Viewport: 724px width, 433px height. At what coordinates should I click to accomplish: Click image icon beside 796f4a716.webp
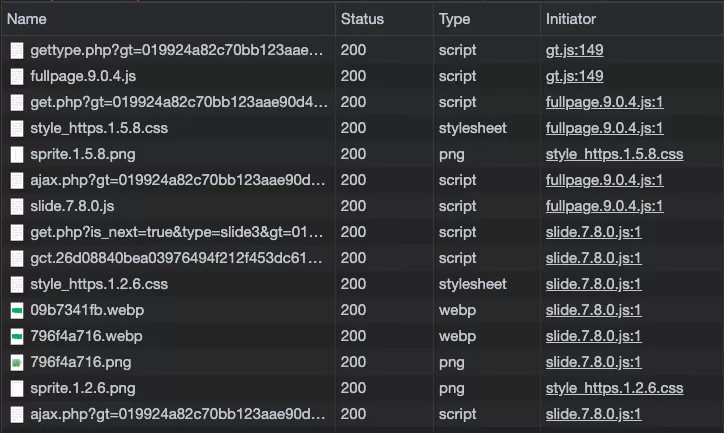pos(17,336)
